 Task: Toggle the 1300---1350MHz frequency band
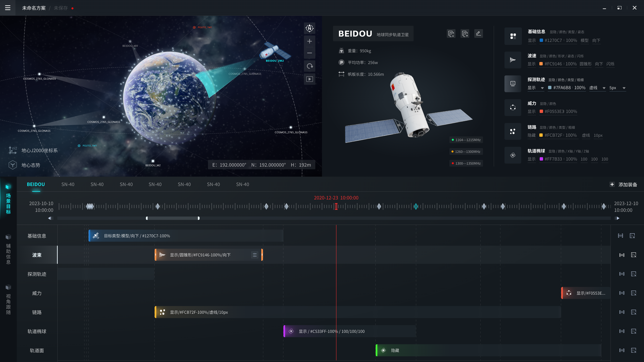[x=466, y=163]
